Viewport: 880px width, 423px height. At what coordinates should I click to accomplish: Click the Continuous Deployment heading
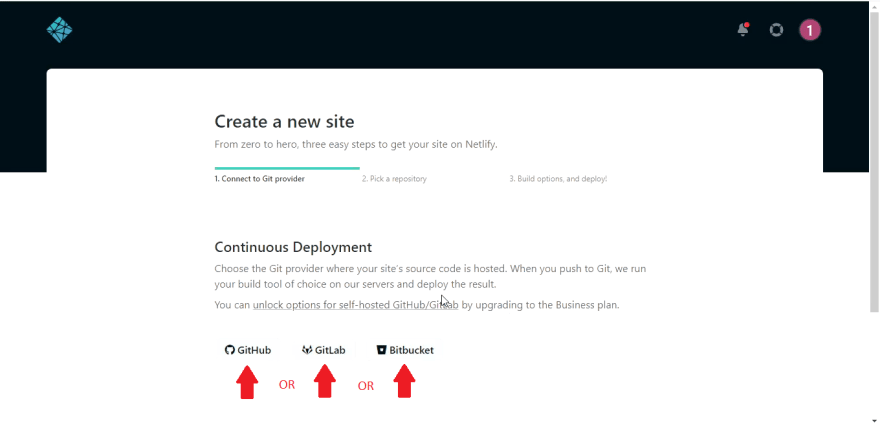(x=293, y=247)
